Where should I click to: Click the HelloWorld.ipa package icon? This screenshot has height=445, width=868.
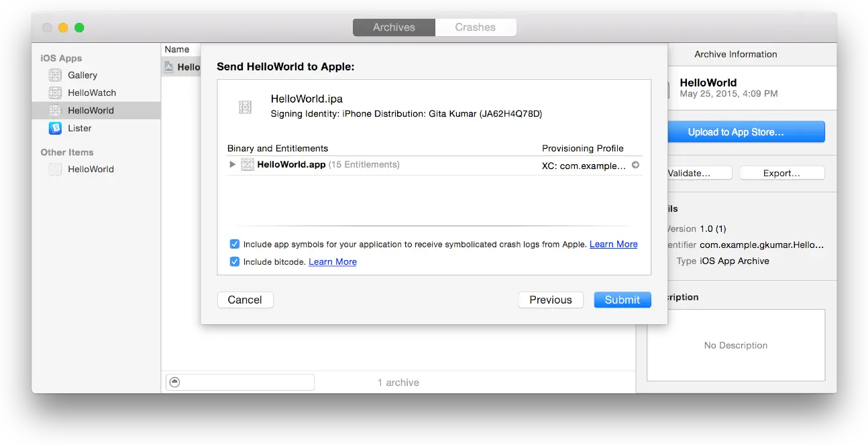tap(245, 107)
